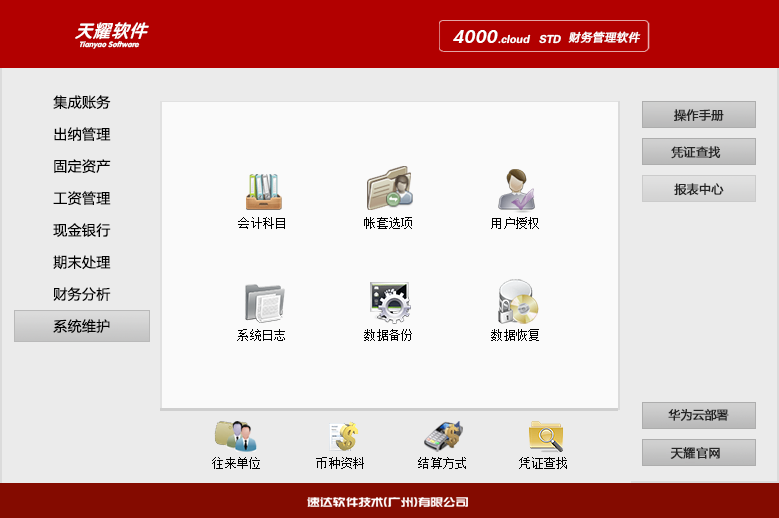779x518 pixels.
Task: Open the 币种资料 dollar icon
Action: tap(343, 437)
